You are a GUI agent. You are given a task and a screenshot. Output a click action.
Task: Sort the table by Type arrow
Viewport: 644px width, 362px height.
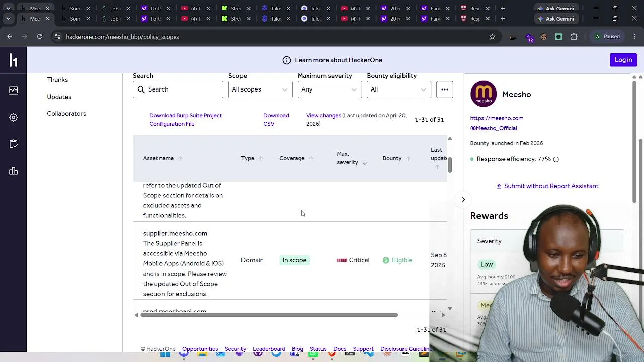point(261,158)
